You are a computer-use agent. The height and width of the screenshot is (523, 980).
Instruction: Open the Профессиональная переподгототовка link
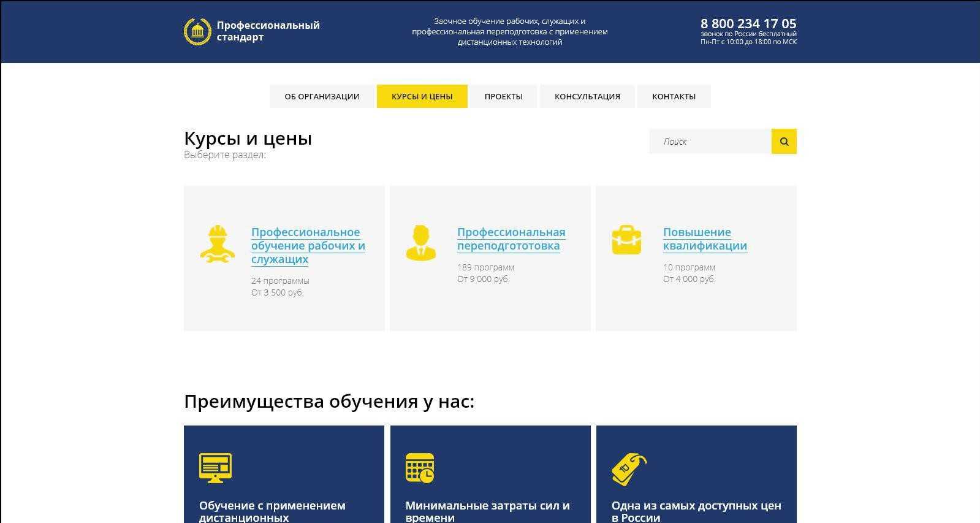point(511,239)
